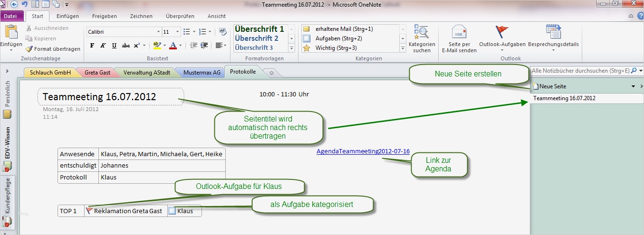Select Format übertragen paintbrush
The height and width of the screenshot is (235, 644).
[x=53, y=49]
